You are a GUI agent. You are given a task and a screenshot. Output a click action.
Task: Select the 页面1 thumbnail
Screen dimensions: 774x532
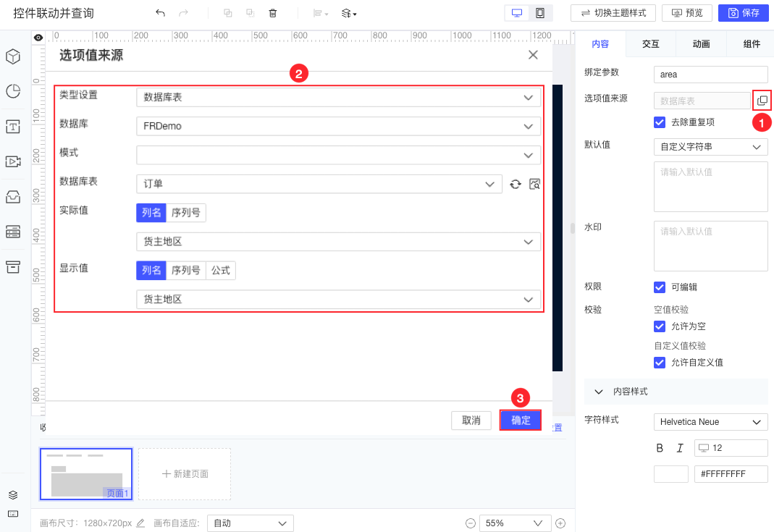coord(86,474)
